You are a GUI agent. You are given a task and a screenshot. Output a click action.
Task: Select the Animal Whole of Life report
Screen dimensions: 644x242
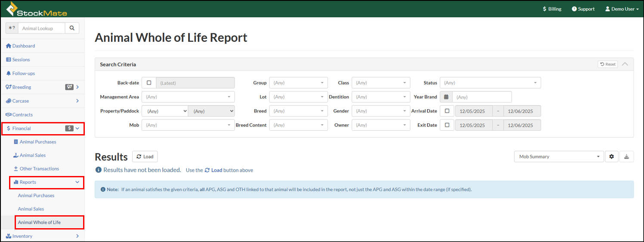[50, 222]
